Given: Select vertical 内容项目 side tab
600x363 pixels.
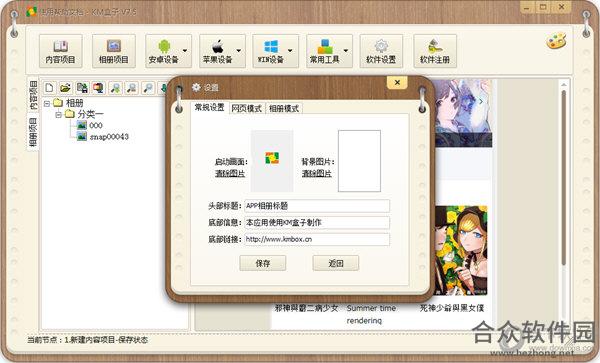Looking at the screenshot, I should pos(33,95).
